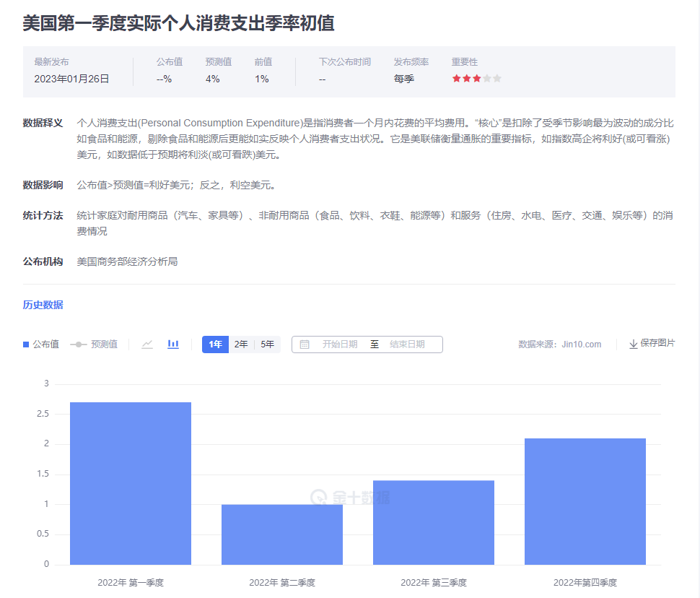
Task: Expand the date range picker
Action: point(368,344)
